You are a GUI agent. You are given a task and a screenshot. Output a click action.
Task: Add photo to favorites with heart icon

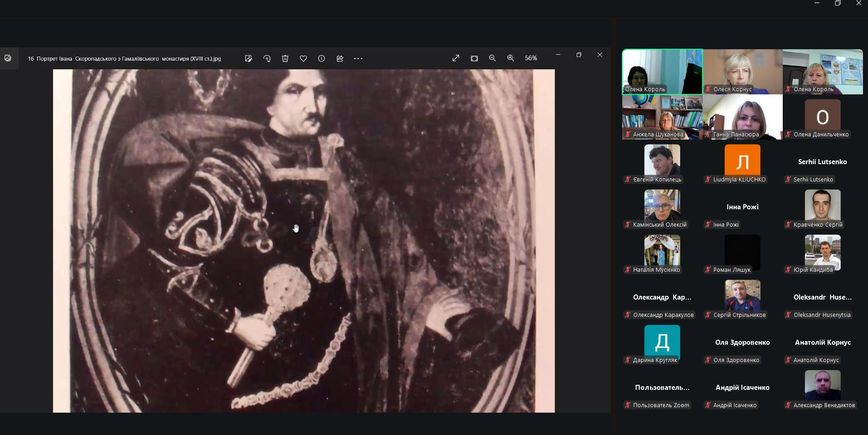click(x=304, y=58)
